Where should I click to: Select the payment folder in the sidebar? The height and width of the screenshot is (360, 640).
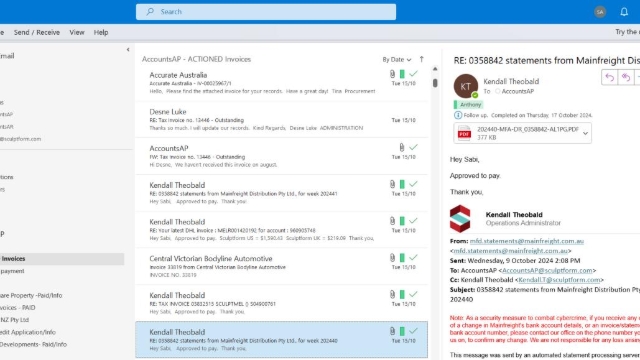[x=12, y=271]
